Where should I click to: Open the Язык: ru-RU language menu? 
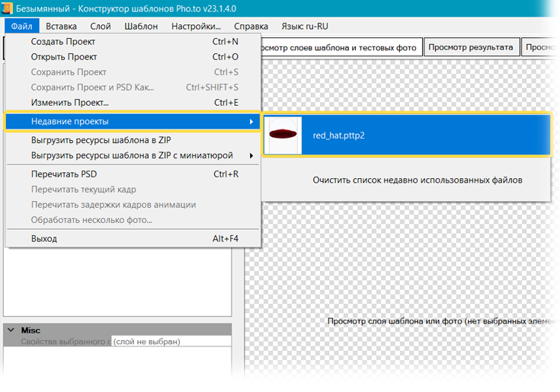pos(305,26)
